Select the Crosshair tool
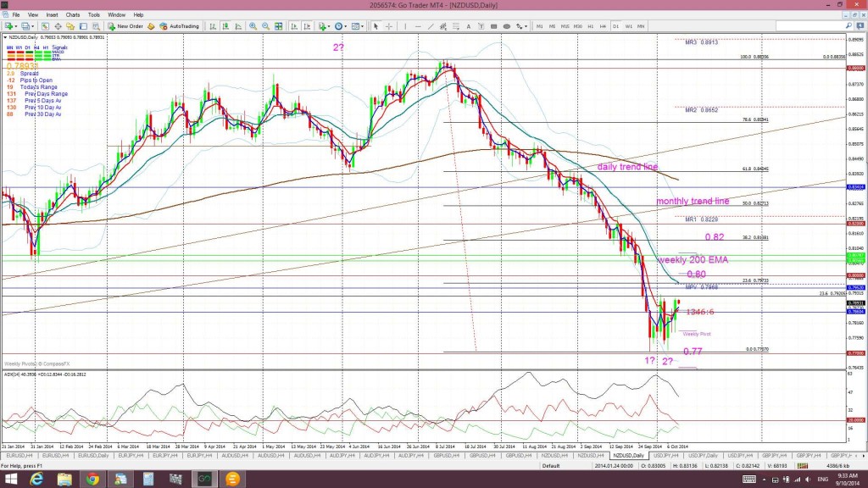868x488 pixels. click(x=388, y=26)
